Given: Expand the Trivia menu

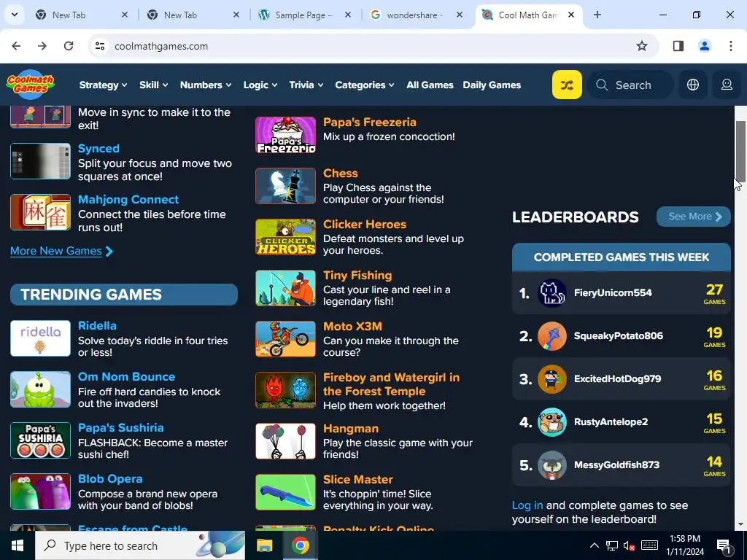Looking at the screenshot, I should (306, 85).
